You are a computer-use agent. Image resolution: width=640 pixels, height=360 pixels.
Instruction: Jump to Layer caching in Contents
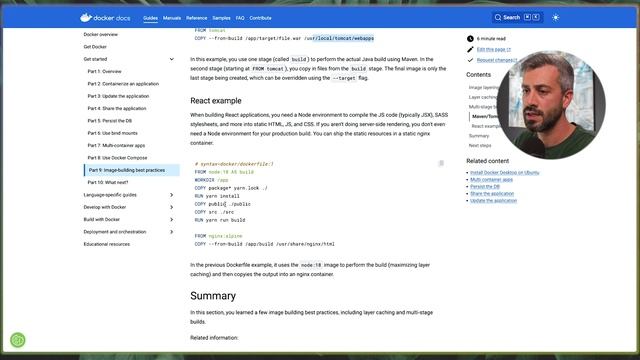point(482,97)
